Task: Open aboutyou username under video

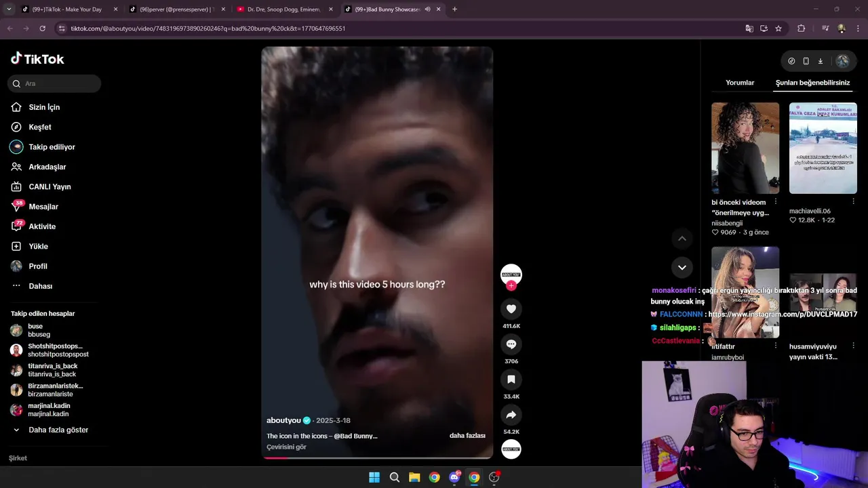Action: point(283,420)
